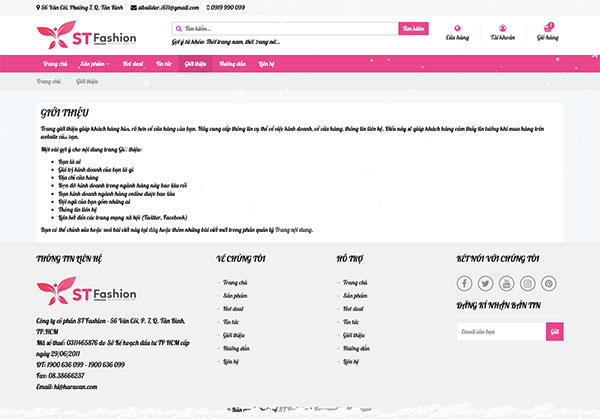Expand the Sản phẩm dropdown menu
The width and height of the screenshot is (600, 419).
(x=95, y=64)
